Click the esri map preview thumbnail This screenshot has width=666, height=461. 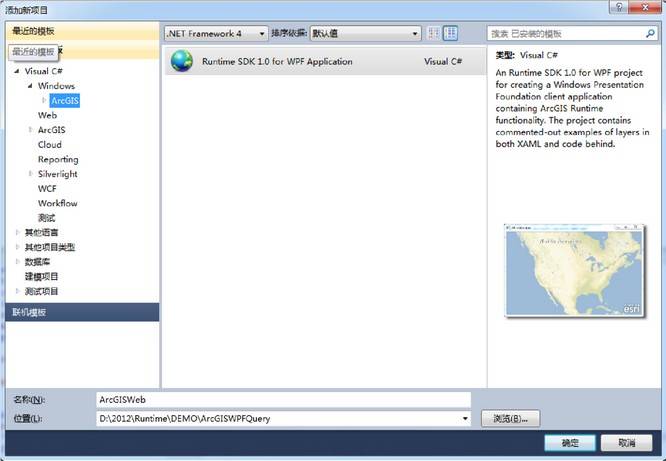[x=574, y=271]
